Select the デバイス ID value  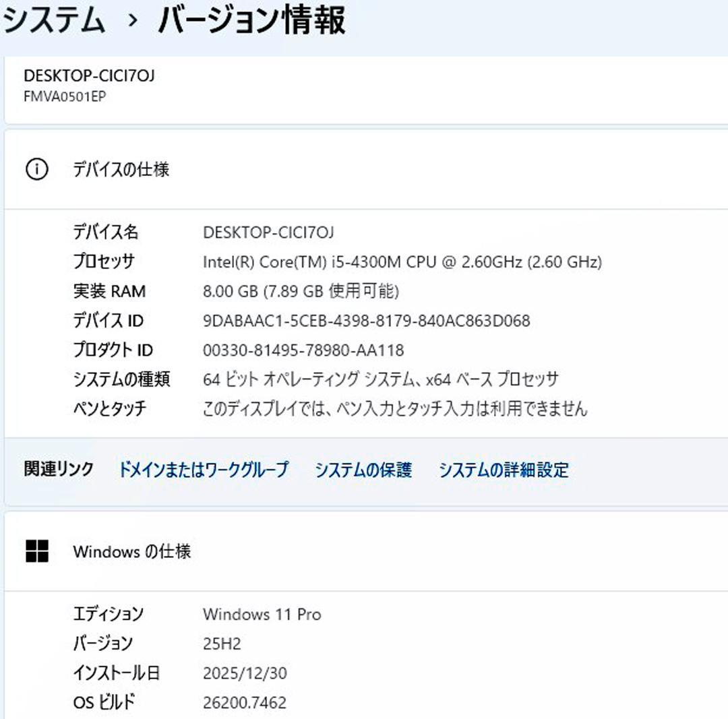[x=366, y=321]
